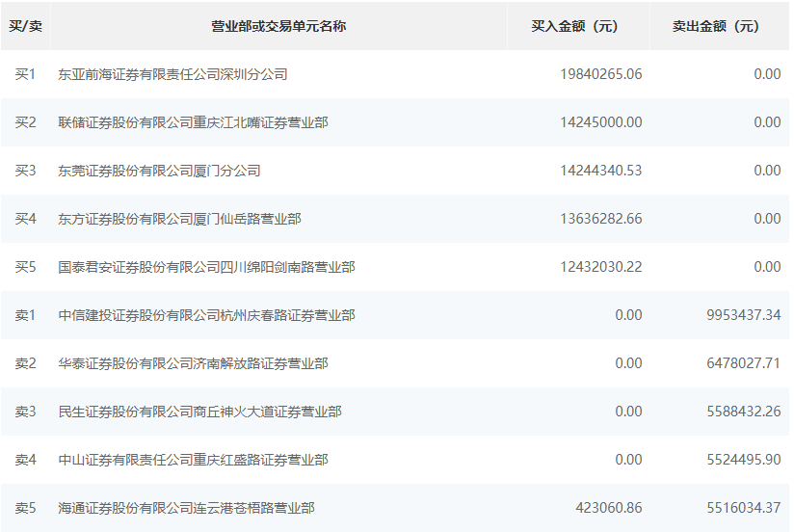794x532 pixels.
Task: Click 联储证券股份有限公司重庆江北嘴证券营业部
Action: point(193,122)
